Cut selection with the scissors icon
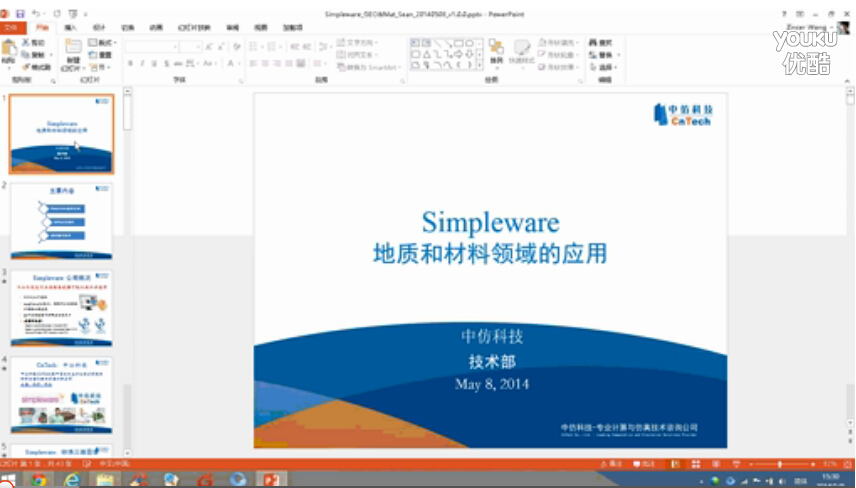 26,43
